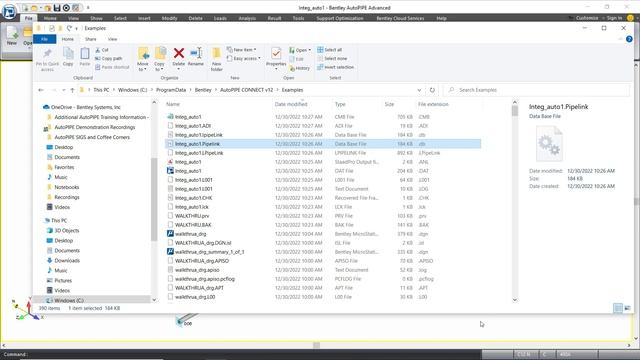Open AutoPIPE Help menu
The width and height of the screenshot is (640, 360).
click(x=441, y=18)
